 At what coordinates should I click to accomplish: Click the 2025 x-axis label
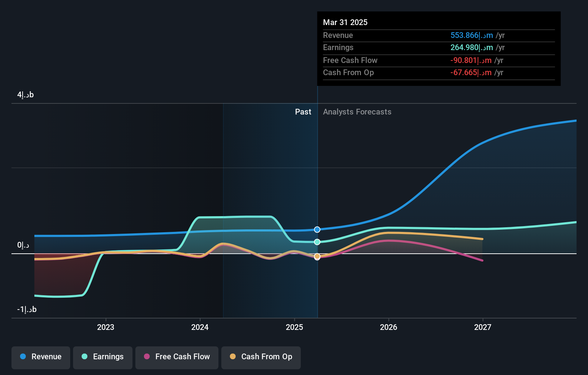294,327
